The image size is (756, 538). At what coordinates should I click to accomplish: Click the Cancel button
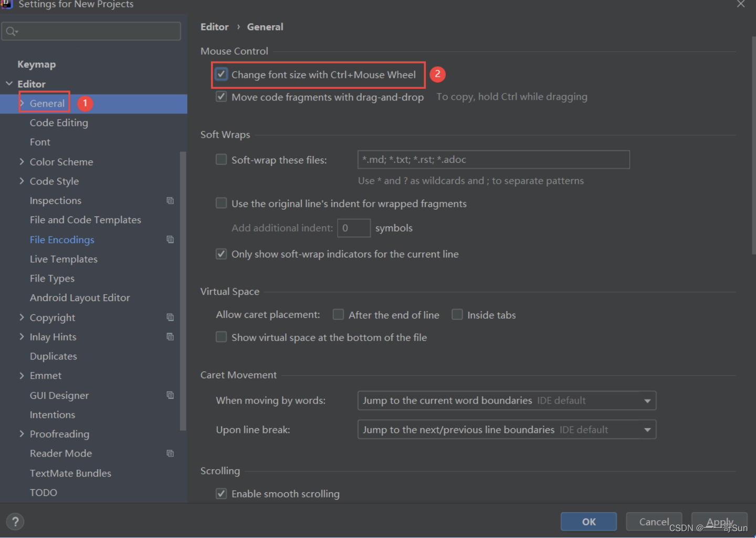click(654, 522)
